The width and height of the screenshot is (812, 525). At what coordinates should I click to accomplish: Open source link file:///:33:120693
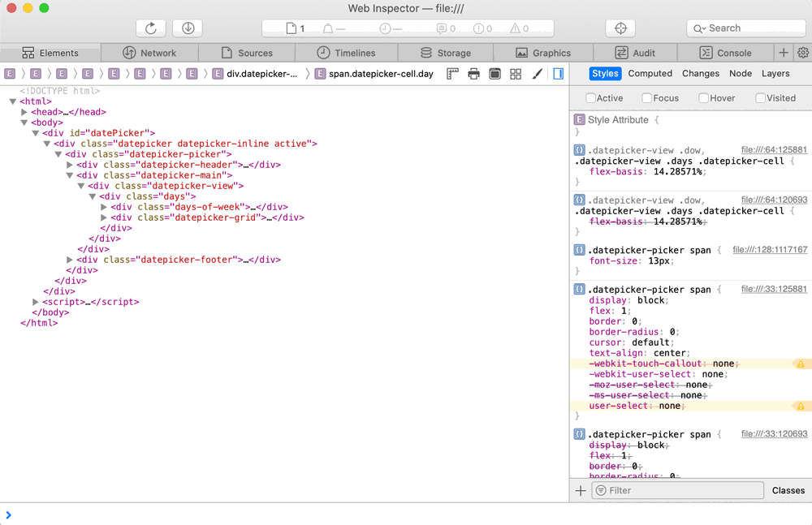point(774,434)
